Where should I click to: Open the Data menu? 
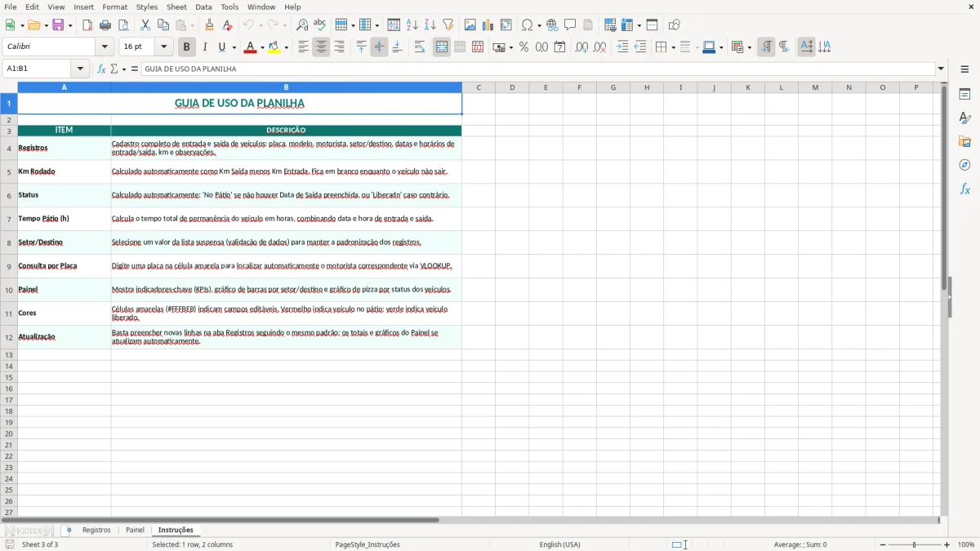click(203, 7)
